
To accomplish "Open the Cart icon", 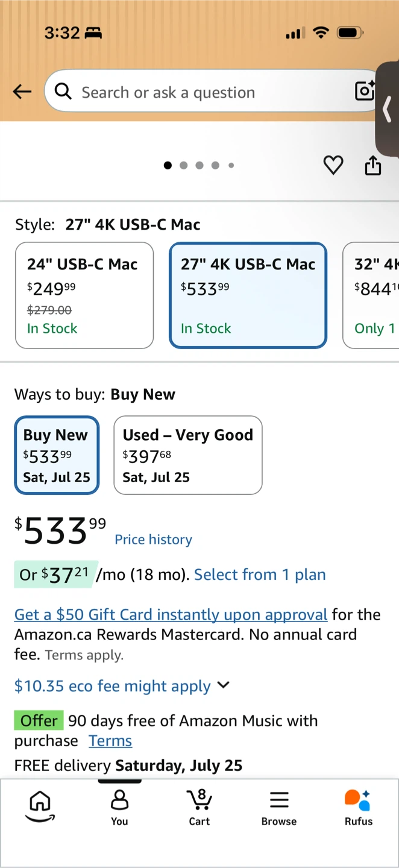I will pyautogui.click(x=199, y=807).
